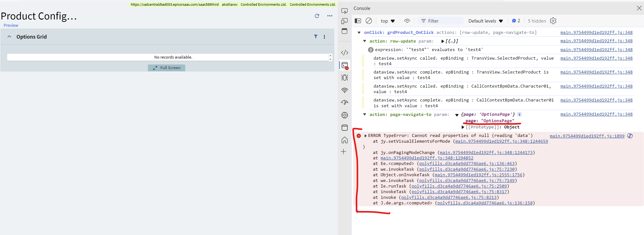This screenshot has width=644, height=235.
Task: Click the Full Screen button
Action: (x=166, y=68)
